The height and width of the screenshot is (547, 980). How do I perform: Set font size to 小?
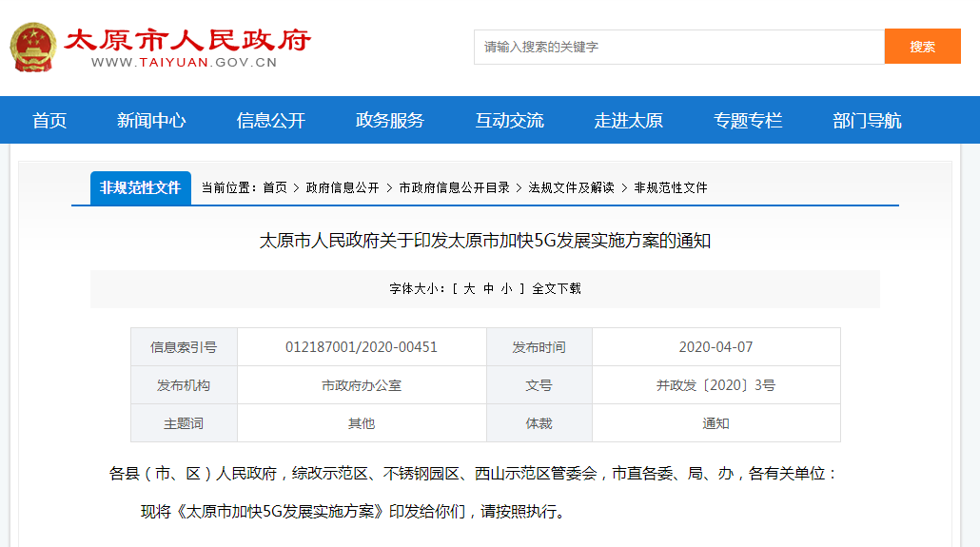tap(507, 288)
